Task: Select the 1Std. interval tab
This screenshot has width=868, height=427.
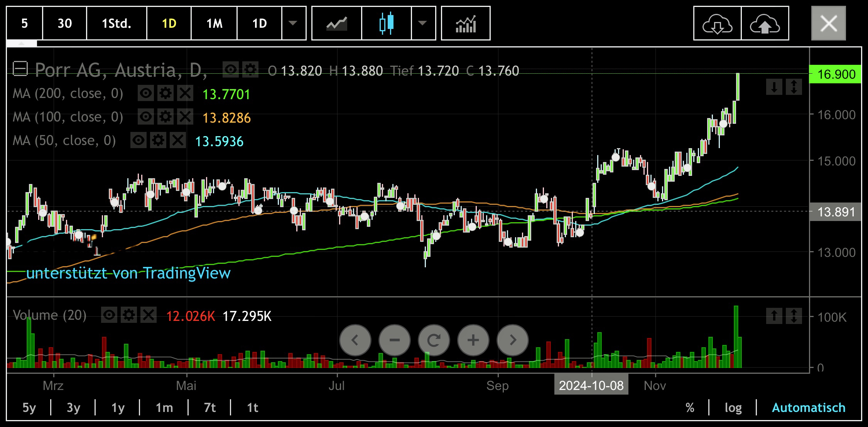Action: [x=117, y=23]
